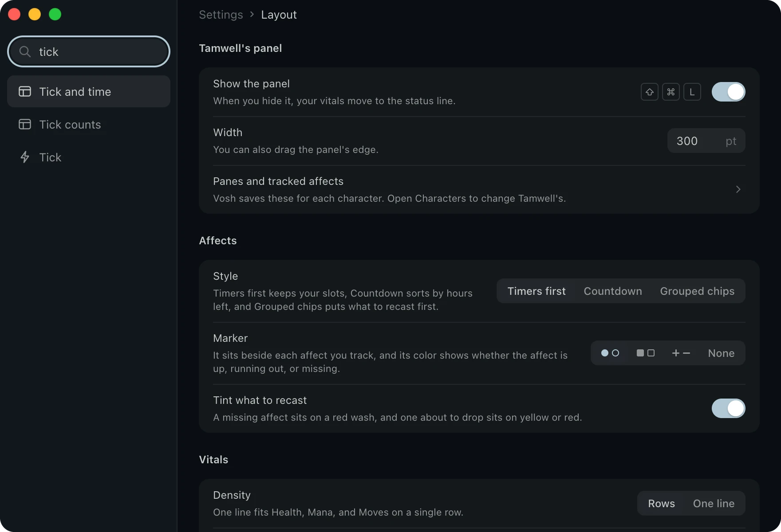Click the One line fits Health description
The image size is (781, 532).
338,512
